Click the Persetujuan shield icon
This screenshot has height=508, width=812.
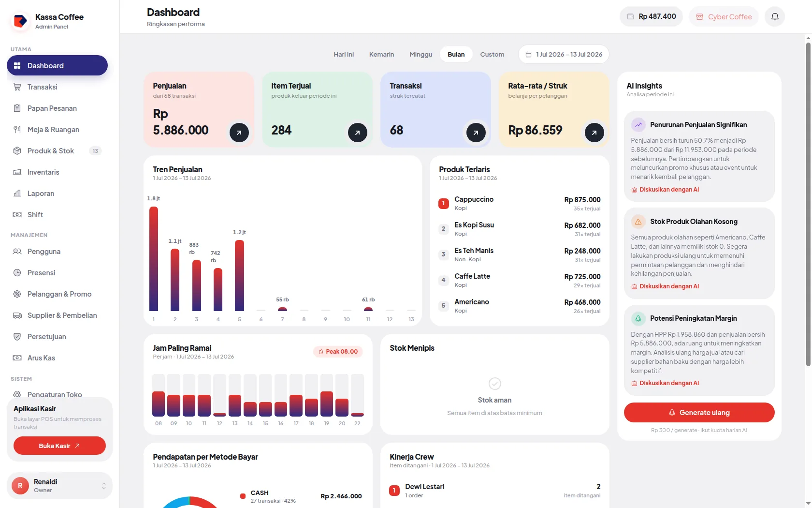point(17,337)
